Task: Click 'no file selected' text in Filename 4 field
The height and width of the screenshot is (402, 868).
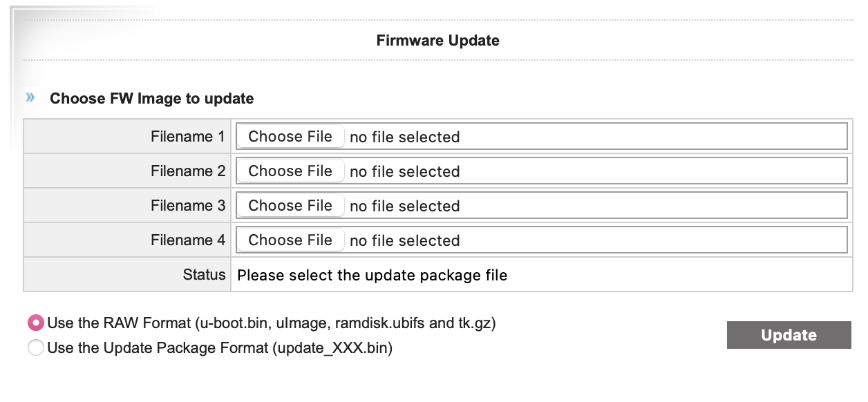Action: [x=404, y=240]
